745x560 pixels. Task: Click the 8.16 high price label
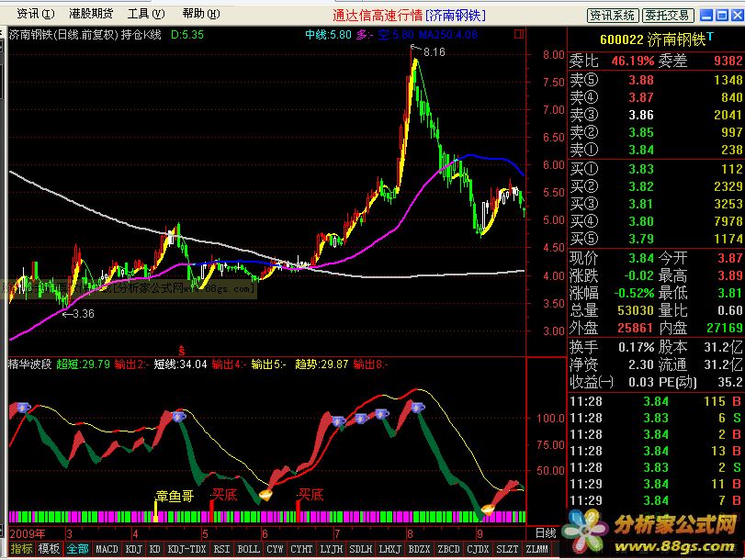[434, 51]
